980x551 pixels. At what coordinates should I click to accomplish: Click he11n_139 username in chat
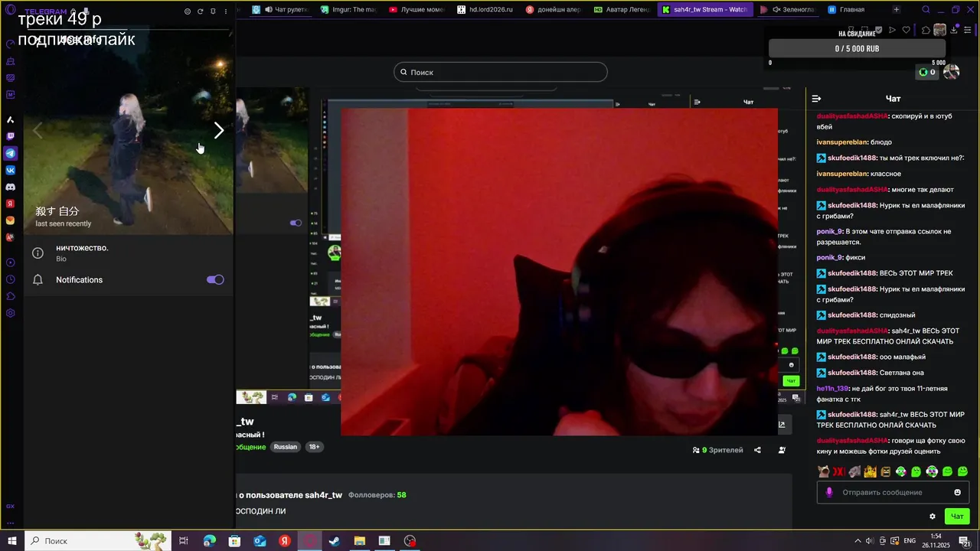pyautogui.click(x=832, y=388)
